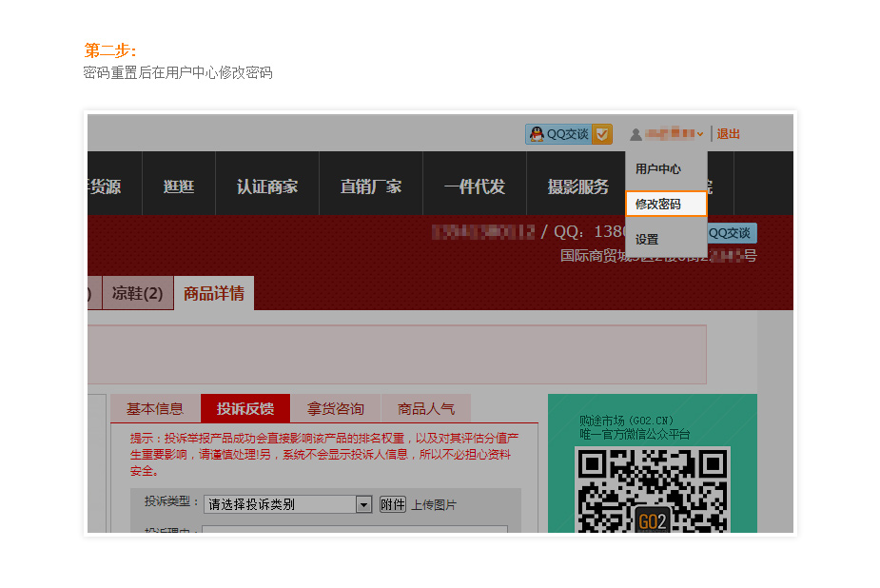
Task: Open 设置 from the user menu
Action: 647,240
